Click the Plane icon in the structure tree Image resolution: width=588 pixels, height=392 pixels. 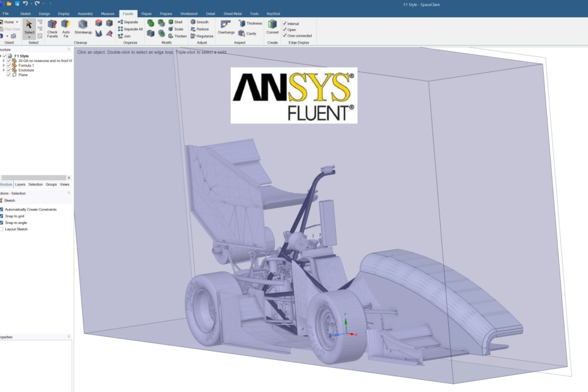[15, 75]
